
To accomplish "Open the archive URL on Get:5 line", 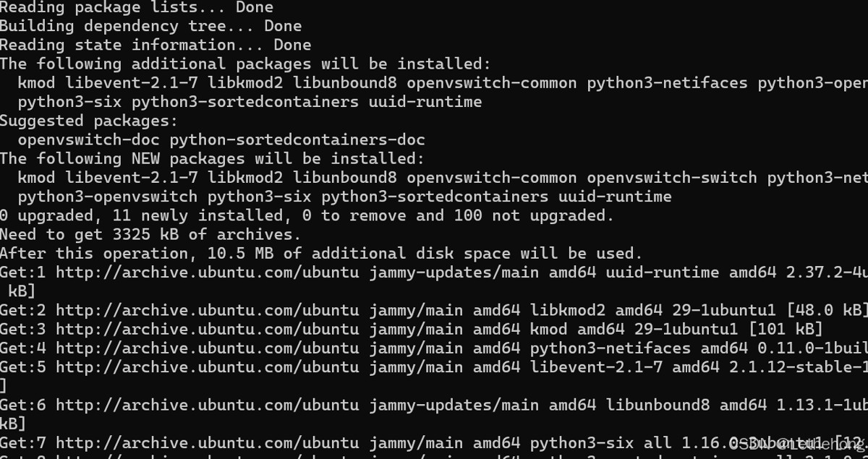I will (207, 367).
